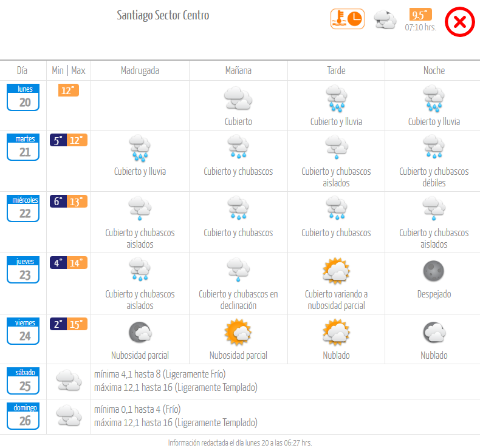Click Friday Madrugada moon with cloud icon
This screenshot has width=480, height=448.
tap(140, 332)
